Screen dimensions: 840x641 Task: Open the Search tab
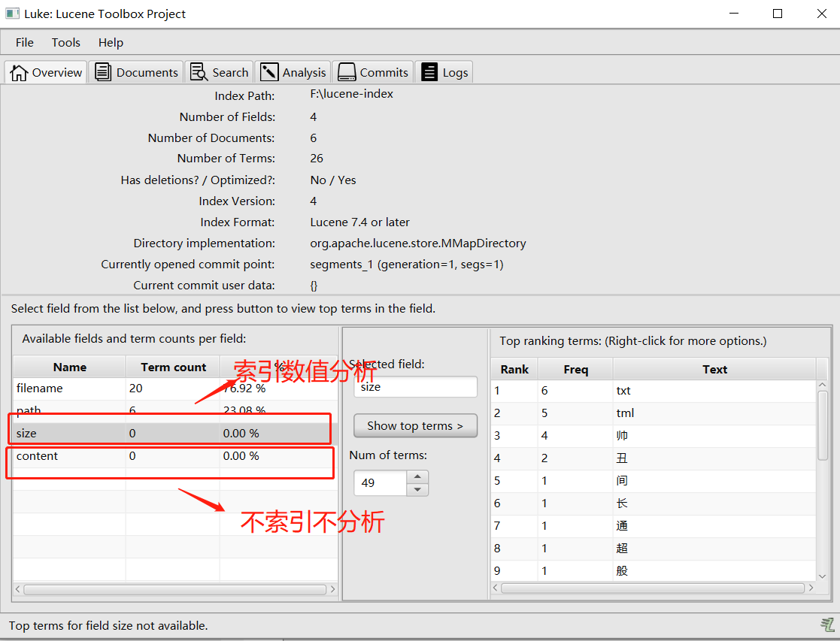[219, 72]
